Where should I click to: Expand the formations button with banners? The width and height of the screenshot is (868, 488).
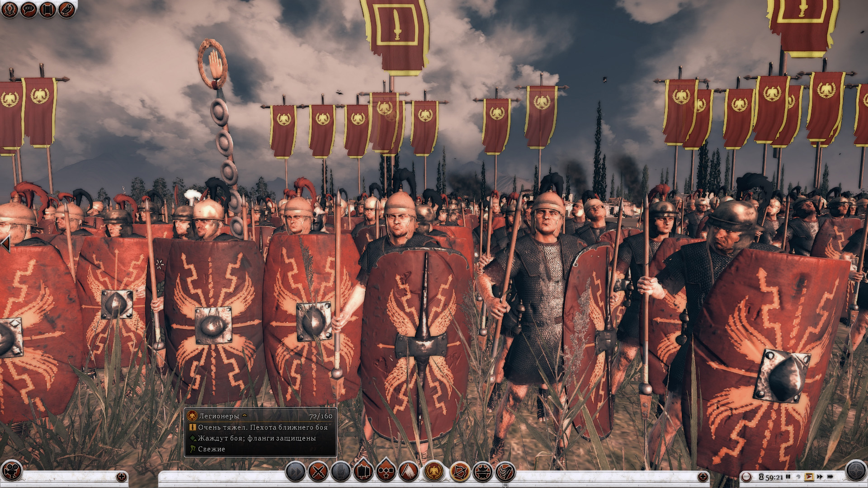pos(363,471)
